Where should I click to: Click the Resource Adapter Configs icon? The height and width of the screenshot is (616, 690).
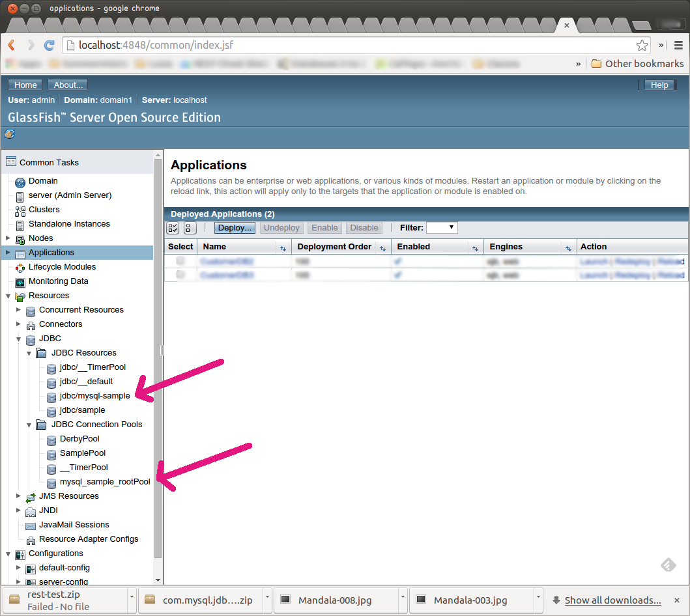[31, 540]
